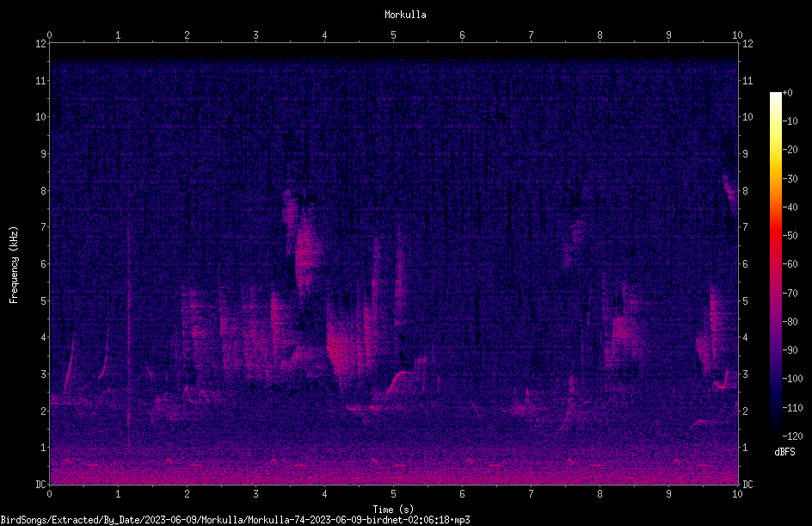812x526 pixels.
Task: Click the file path text at bottom
Action: point(235,520)
